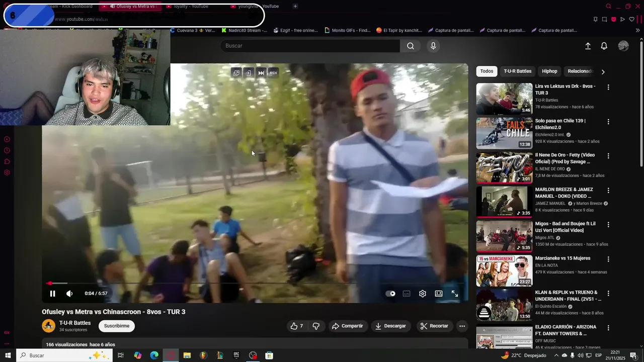Image resolution: width=644 pixels, height=362 pixels.
Task: Click the YouTube search magnifier button
Action: [411, 46]
